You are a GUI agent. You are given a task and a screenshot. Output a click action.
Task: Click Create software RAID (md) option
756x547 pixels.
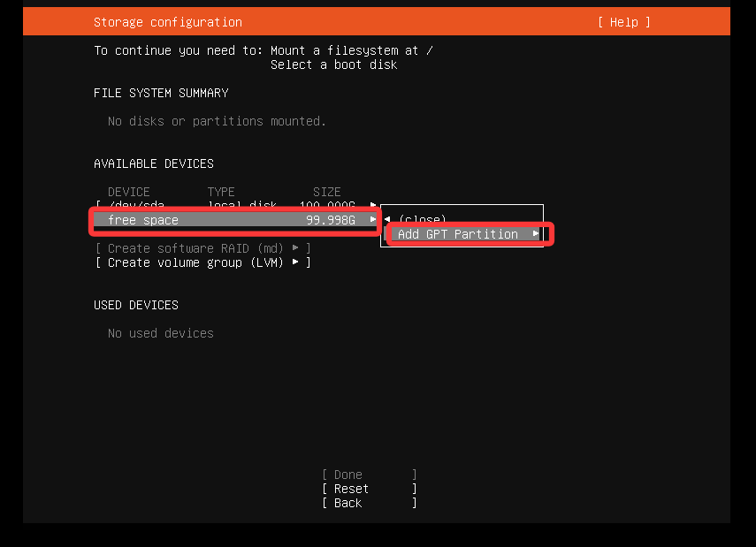click(x=195, y=248)
